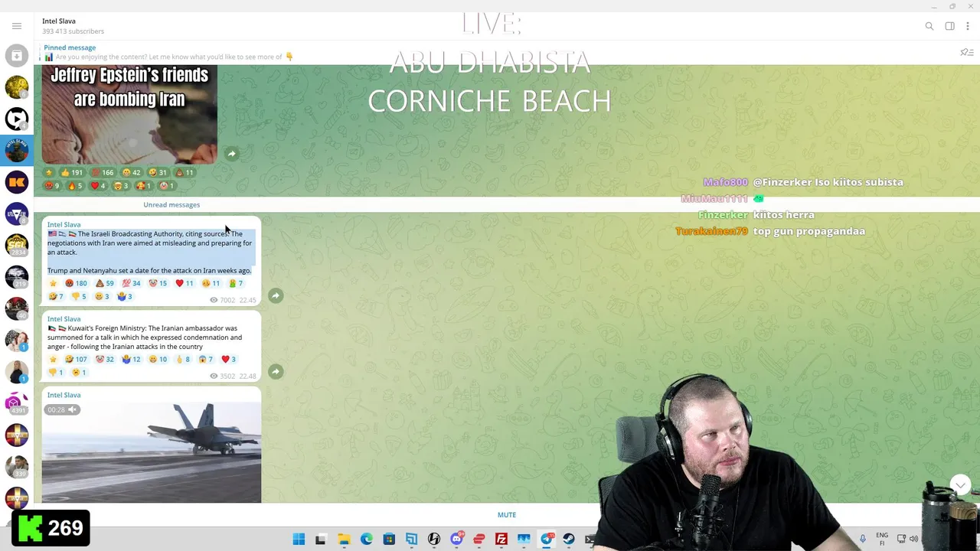This screenshot has width=980, height=551.
Task: Toggle the poop 59 reaction on Israeli post
Action: [x=105, y=283]
